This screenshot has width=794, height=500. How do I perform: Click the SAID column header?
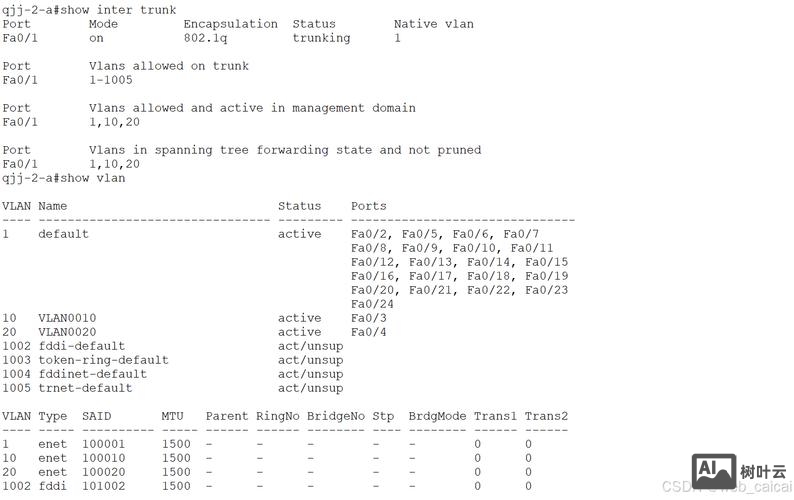coord(96,416)
